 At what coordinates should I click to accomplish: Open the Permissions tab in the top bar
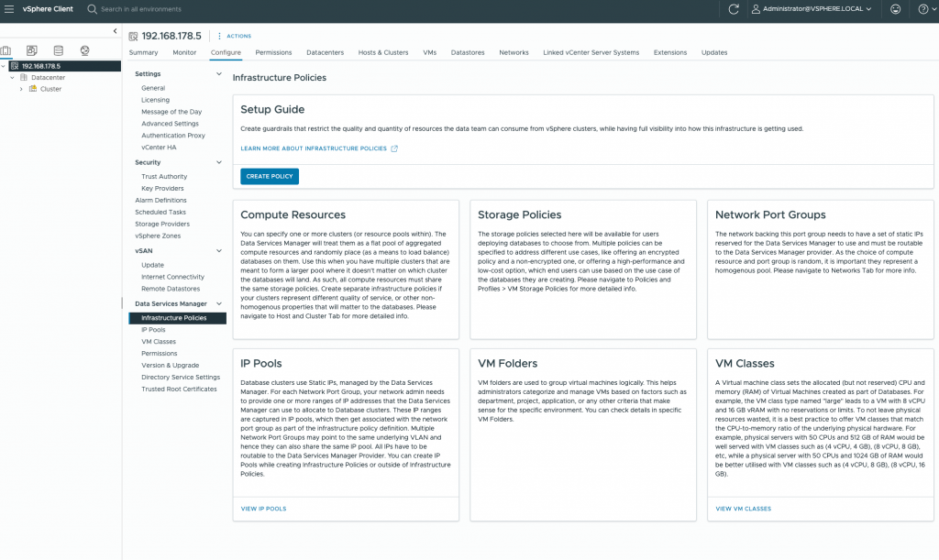273,52
